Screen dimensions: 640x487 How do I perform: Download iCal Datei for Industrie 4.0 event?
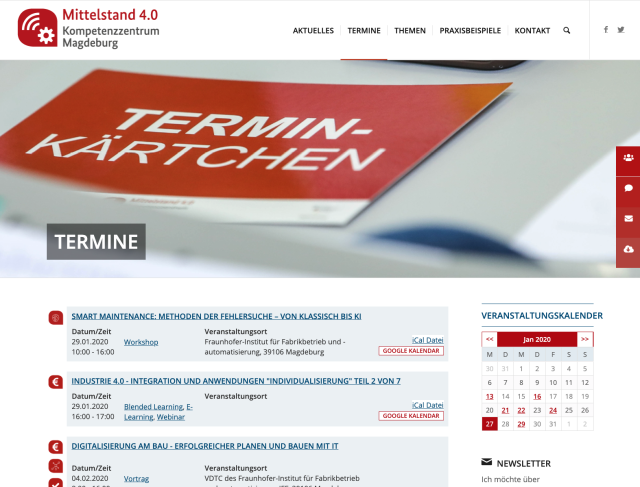click(x=427, y=405)
